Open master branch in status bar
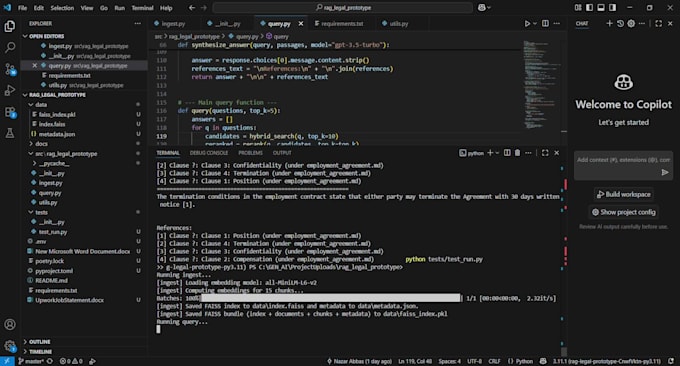This screenshot has height=366, width=680. [30, 361]
